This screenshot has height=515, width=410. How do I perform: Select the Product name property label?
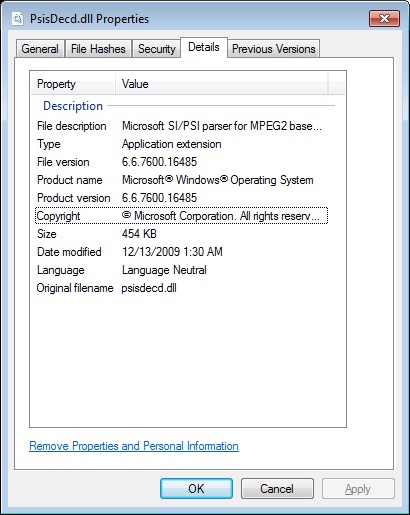tap(70, 180)
